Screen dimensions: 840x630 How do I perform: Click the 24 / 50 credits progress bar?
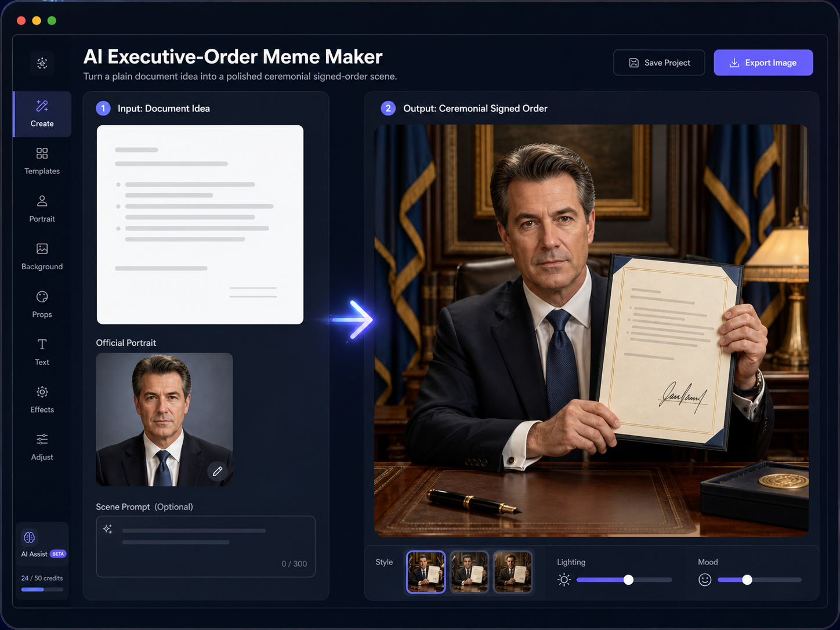coord(42,589)
